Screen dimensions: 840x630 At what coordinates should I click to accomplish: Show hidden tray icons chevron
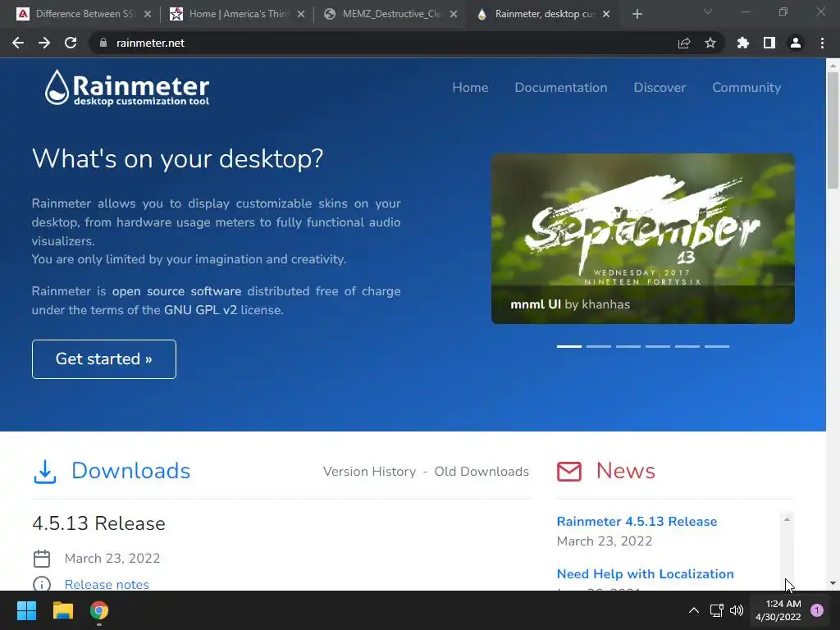coord(694,610)
